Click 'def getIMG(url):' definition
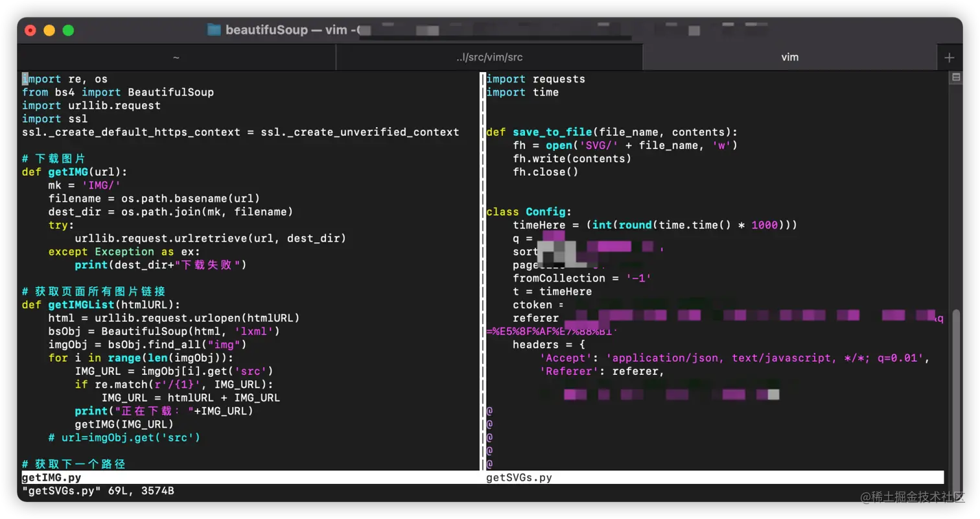 coord(75,172)
